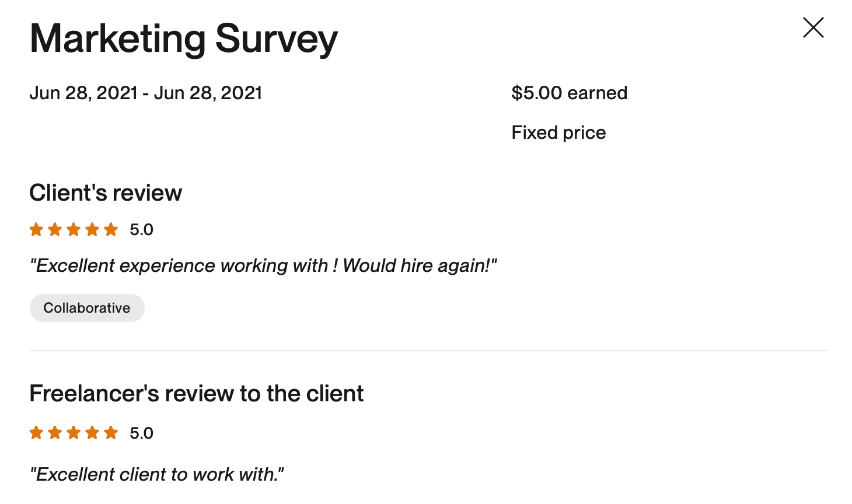The image size is (852, 504).
Task: Click the "Would hire again!" review quote
Action: [x=263, y=266]
